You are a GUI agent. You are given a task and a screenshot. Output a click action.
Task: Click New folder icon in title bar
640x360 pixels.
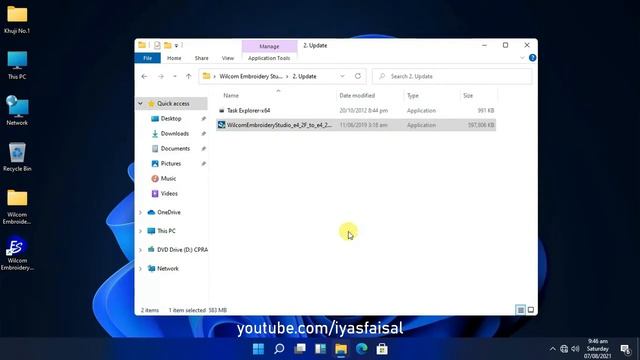[x=168, y=45]
